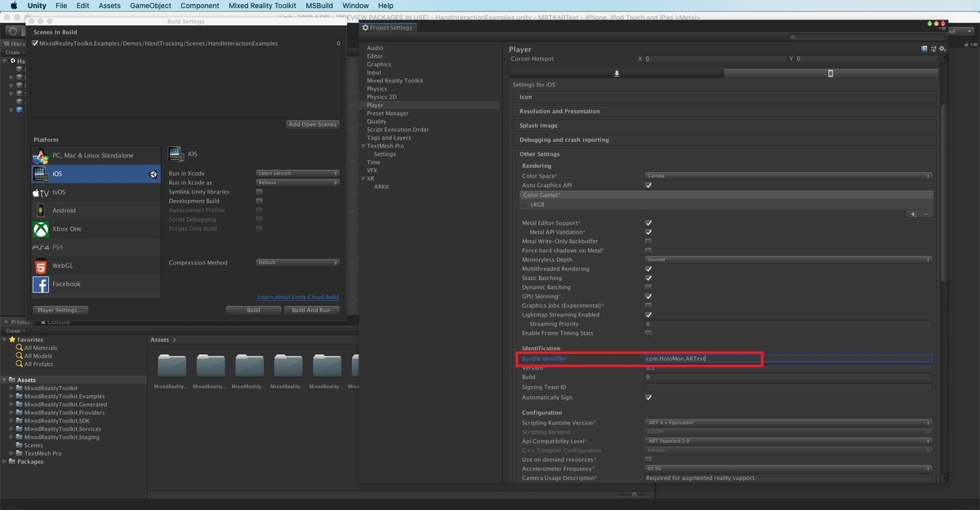Open Memoryless Depth dropdown
The image size is (980, 510).
click(x=788, y=259)
